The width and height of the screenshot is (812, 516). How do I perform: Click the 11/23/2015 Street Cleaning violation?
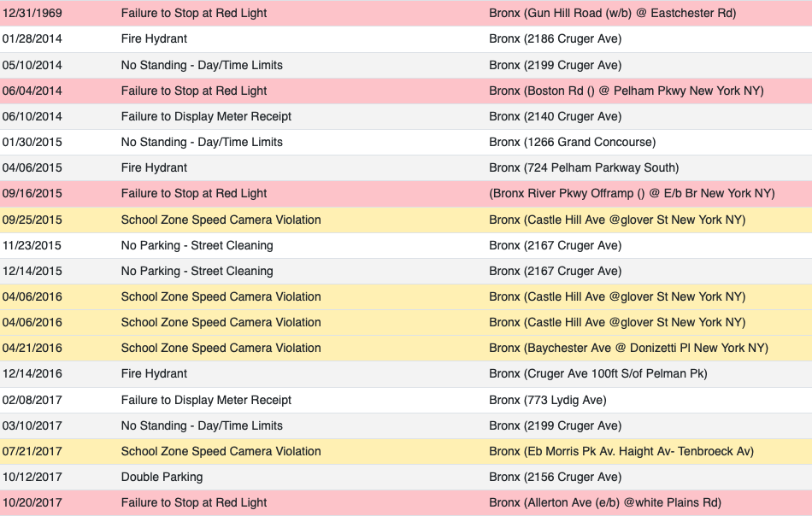[x=197, y=245]
